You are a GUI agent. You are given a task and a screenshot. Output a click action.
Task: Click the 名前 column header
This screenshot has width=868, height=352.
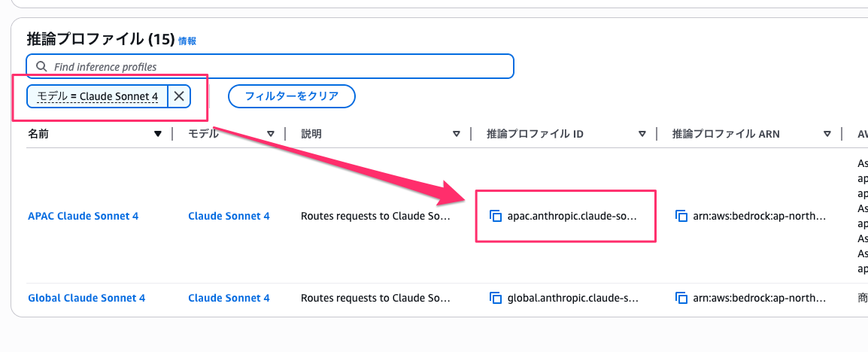[x=38, y=134]
